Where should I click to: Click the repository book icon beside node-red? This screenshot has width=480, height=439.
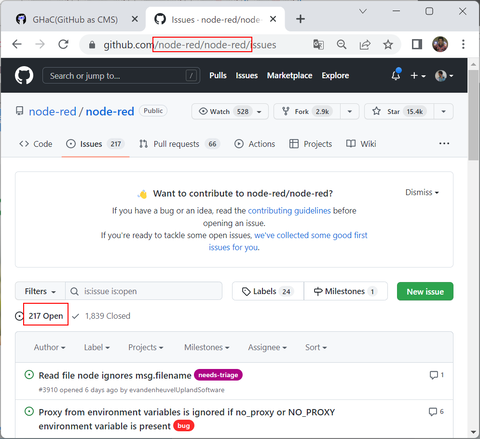coord(20,111)
